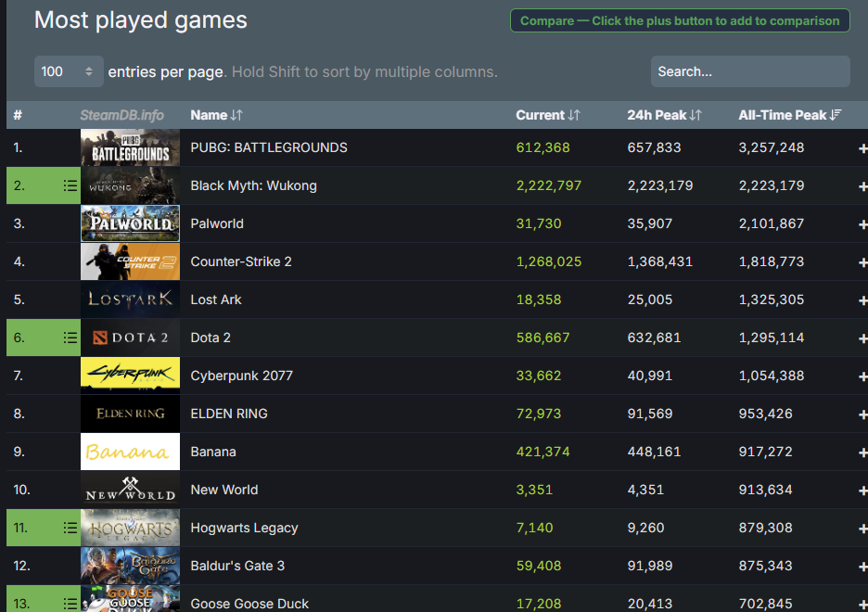Image resolution: width=868 pixels, height=612 pixels.
Task: Add New World to comparison via plus
Action: coord(863,491)
